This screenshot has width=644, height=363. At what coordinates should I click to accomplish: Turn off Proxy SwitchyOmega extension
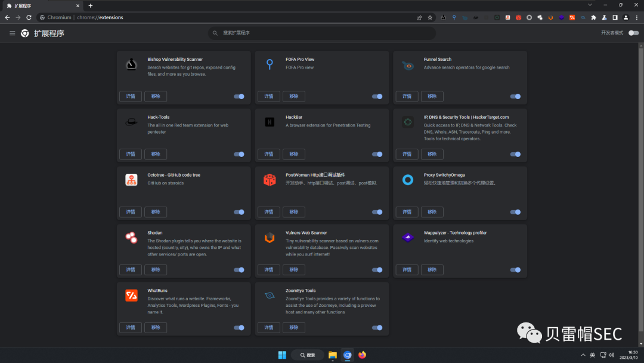pos(515,212)
